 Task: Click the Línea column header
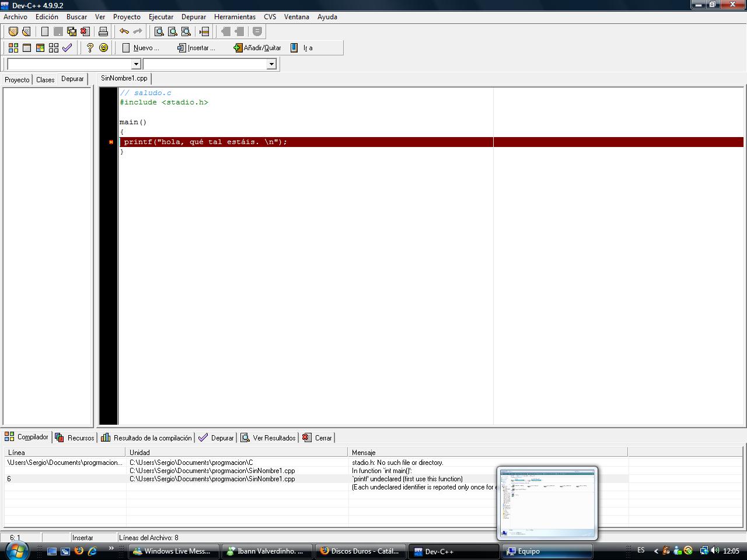65,452
